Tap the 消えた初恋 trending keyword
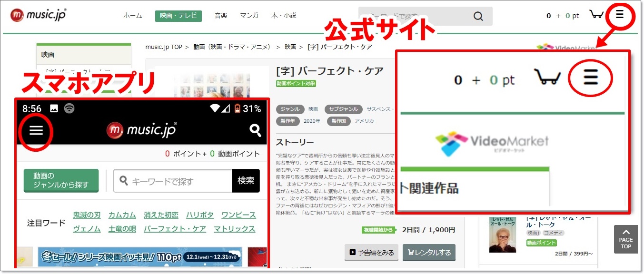The width and height of the screenshot is (644, 274). (161, 215)
